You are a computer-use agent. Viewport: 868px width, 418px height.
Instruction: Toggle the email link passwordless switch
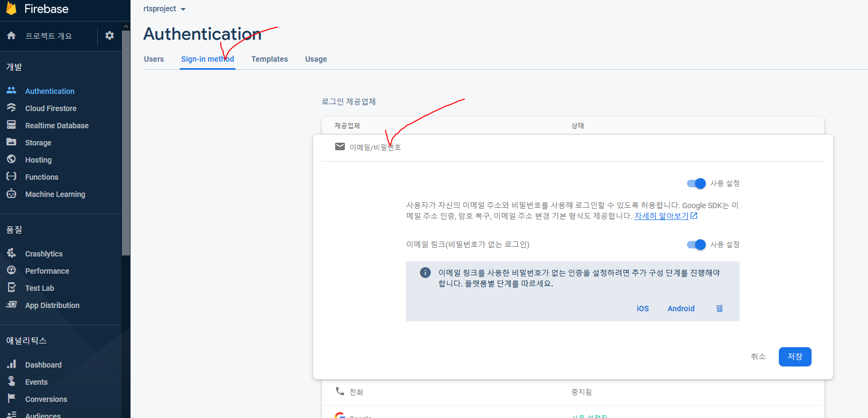point(696,245)
